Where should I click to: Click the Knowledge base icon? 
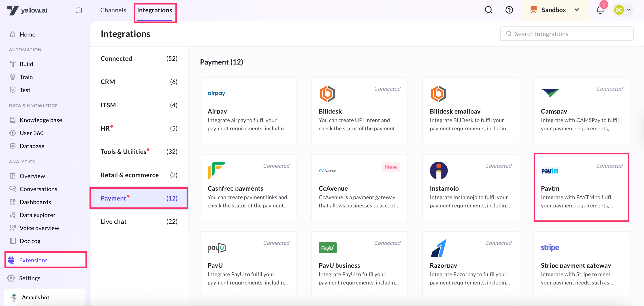coord(13,120)
